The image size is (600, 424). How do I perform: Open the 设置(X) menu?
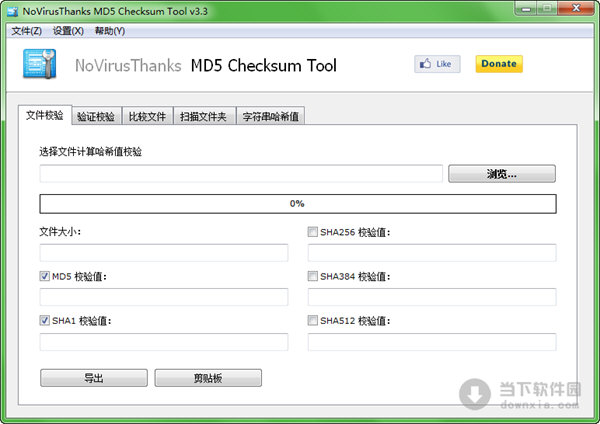tap(68, 31)
